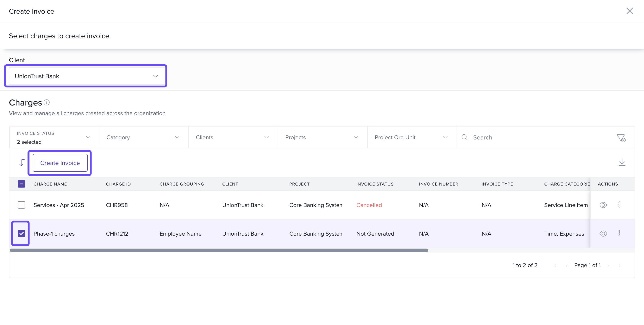644x325 pixels.
Task: Expand the Invoice Status filter dropdown
Action: [54, 137]
